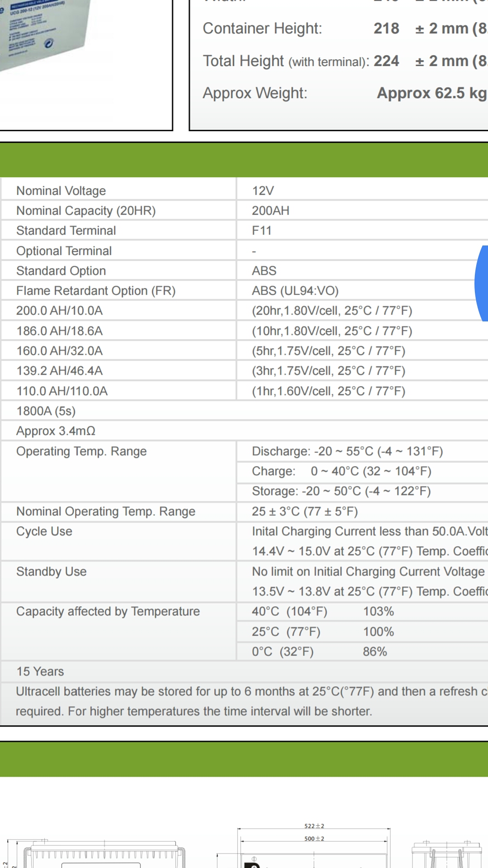Image resolution: width=488 pixels, height=868 pixels.
Task: Tap the ABS (UL94:VO) cell
Action: (295, 291)
